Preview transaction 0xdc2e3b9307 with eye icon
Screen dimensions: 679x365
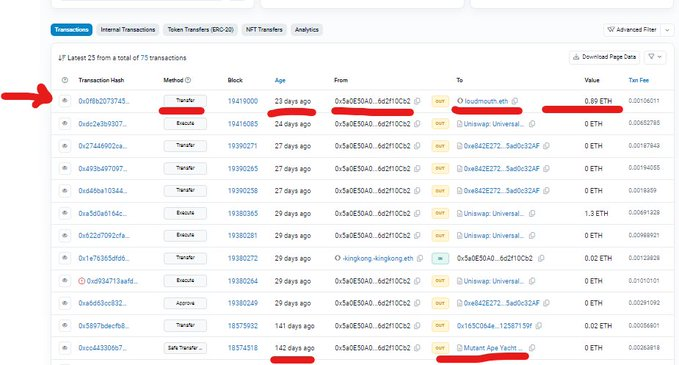pyautogui.click(x=65, y=123)
